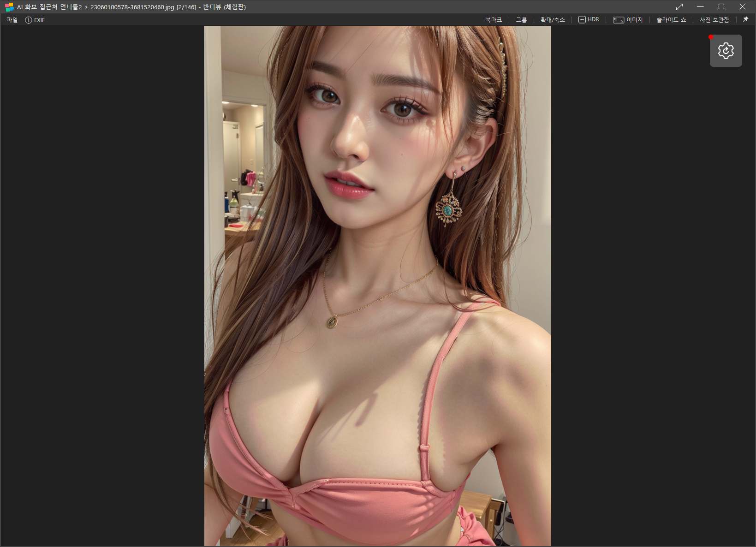Start the 슬라이드 쇼 slideshow
This screenshot has height=547, width=756.
pyautogui.click(x=671, y=20)
